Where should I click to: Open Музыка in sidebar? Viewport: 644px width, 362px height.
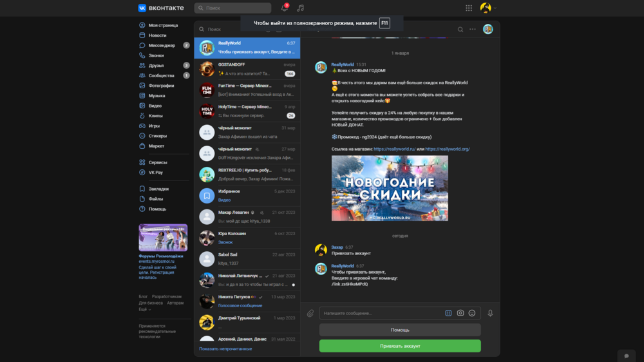tap(157, 96)
